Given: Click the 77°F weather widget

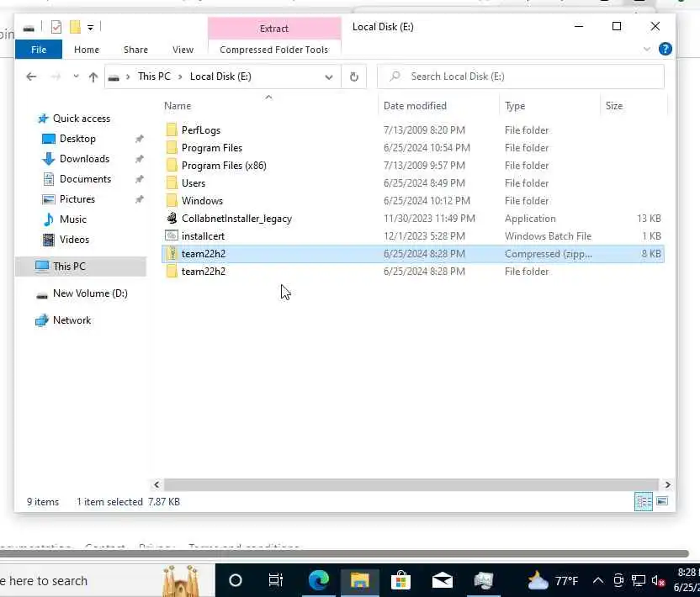Looking at the screenshot, I should [553, 580].
